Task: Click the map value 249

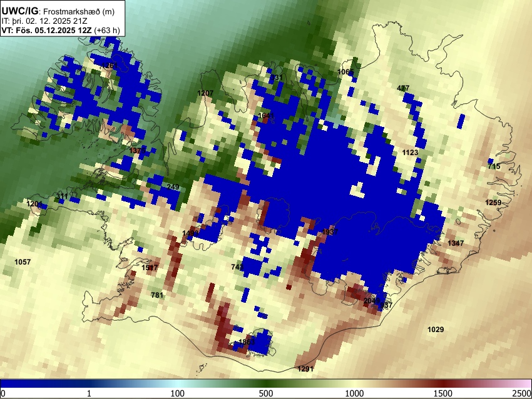Action: 173,187
